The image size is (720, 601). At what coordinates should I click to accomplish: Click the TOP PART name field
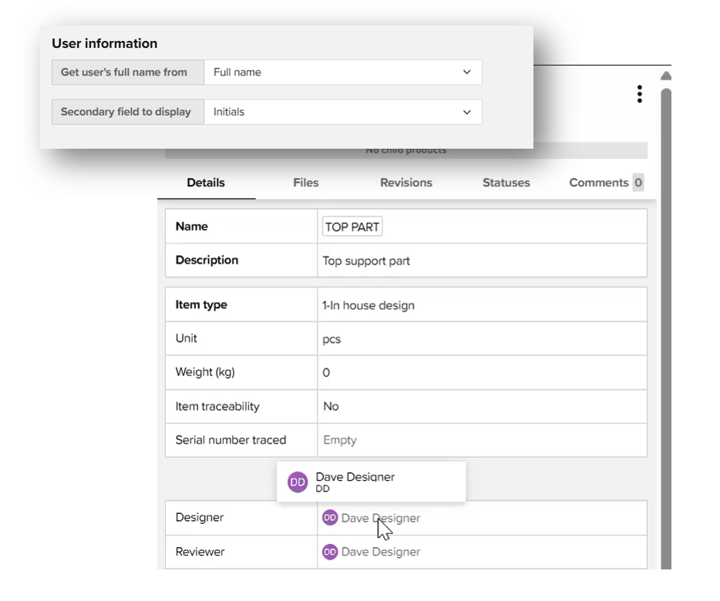click(352, 227)
